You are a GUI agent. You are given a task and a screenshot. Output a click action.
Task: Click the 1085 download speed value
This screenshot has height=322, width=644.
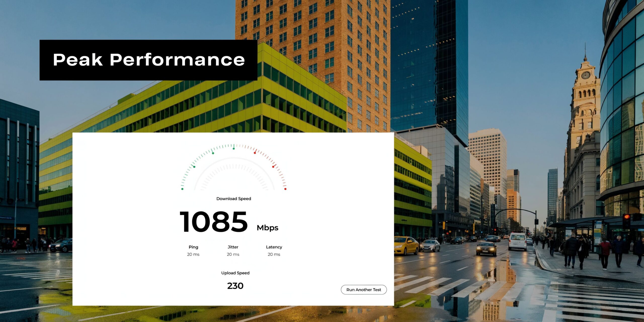[213, 221]
